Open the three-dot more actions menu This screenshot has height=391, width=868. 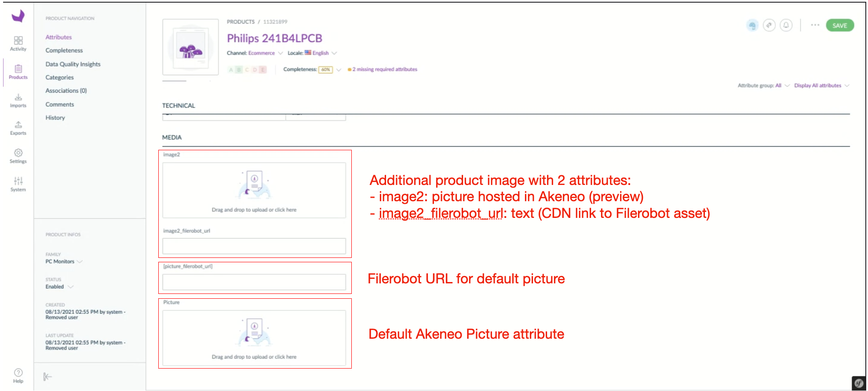pyautogui.click(x=815, y=25)
